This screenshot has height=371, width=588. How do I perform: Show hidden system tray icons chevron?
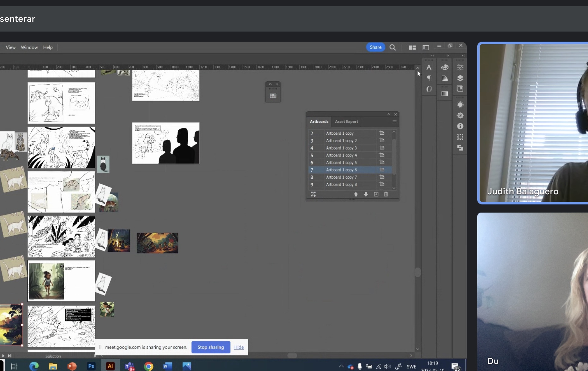(x=341, y=366)
